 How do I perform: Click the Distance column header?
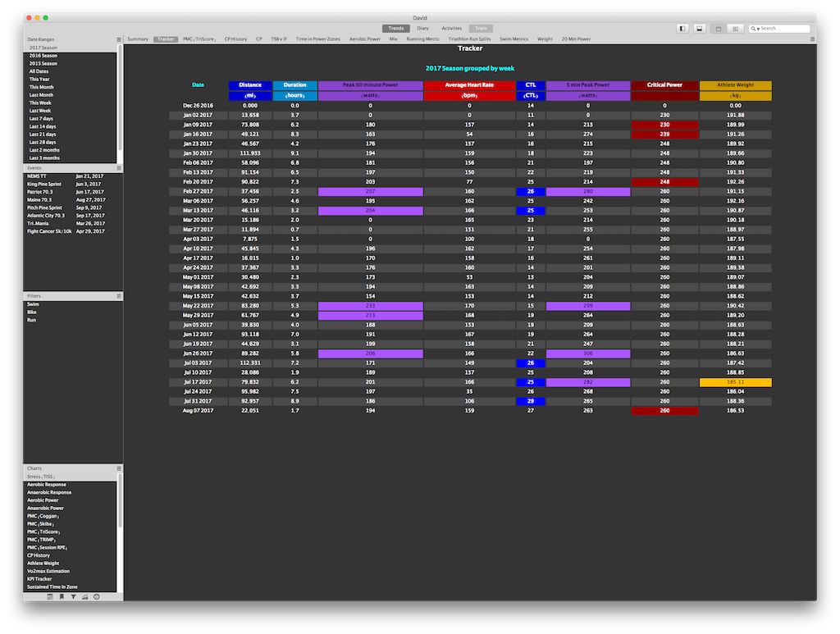pyautogui.click(x=250, y=85)
